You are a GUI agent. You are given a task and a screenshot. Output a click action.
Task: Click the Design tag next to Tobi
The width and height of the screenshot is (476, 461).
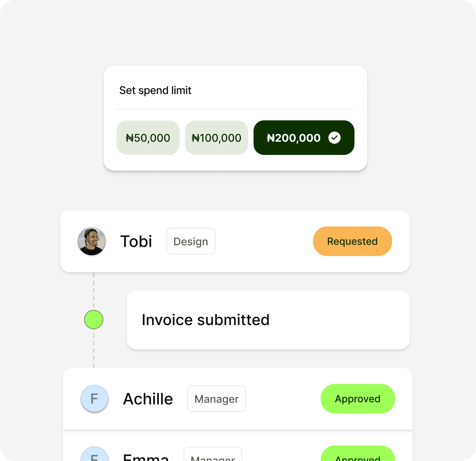point(191,241)
